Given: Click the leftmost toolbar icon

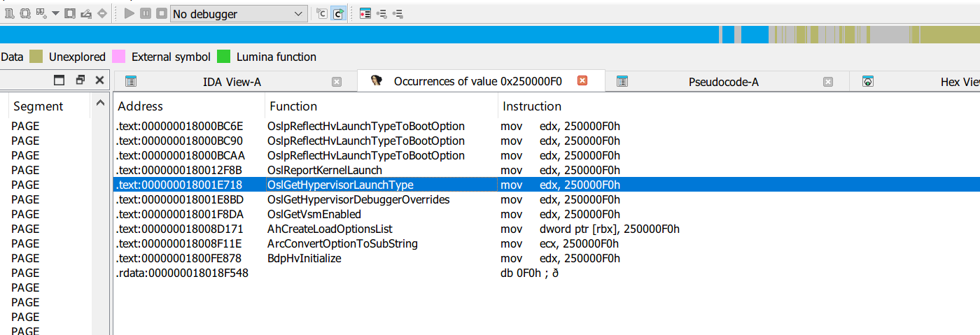Looking at the screenshot, I should 10,13.
